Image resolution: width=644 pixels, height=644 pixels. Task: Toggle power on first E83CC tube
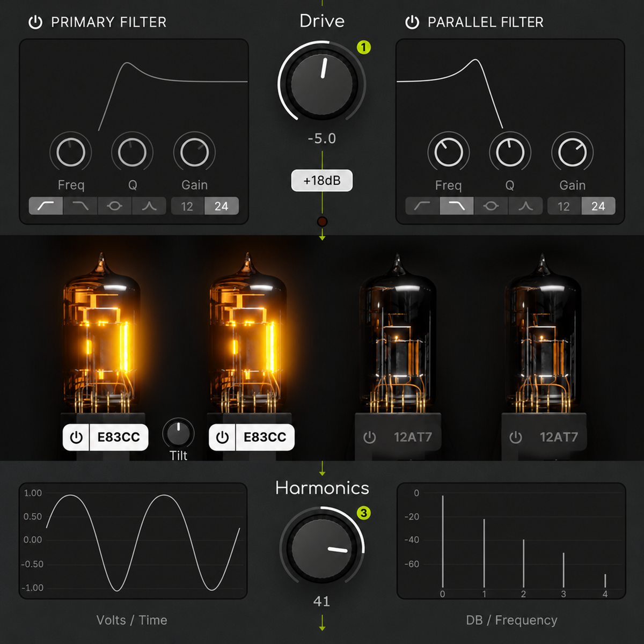point(76,437)
